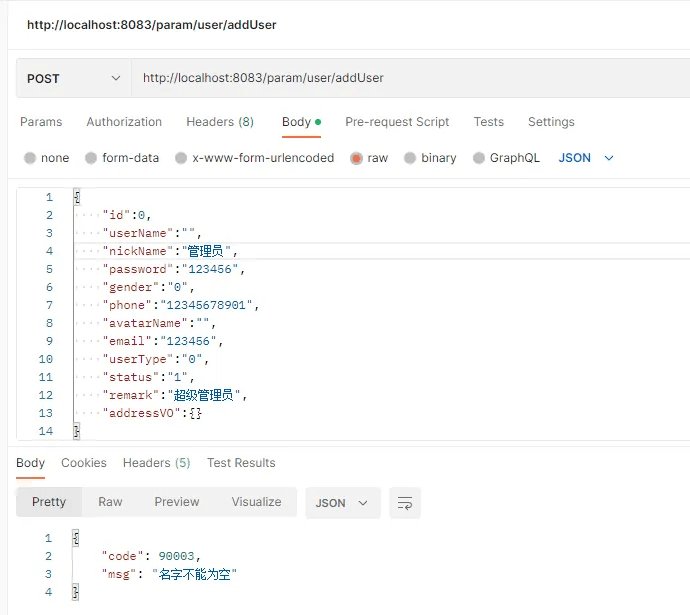Open the request Settings tab
The width and height of the screenshot is (690, 615).
[551, 122]
